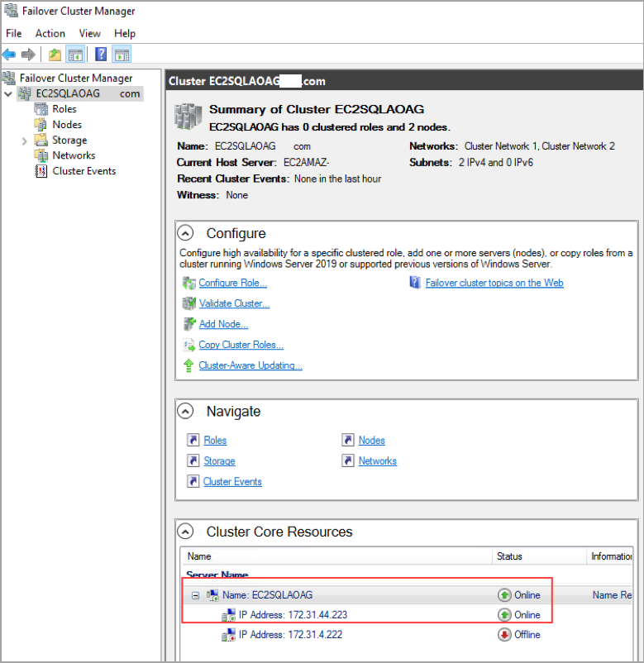644x663 pixels.
Task: Collapse the Cluster Core Resources section
Action: coord(185,532)
